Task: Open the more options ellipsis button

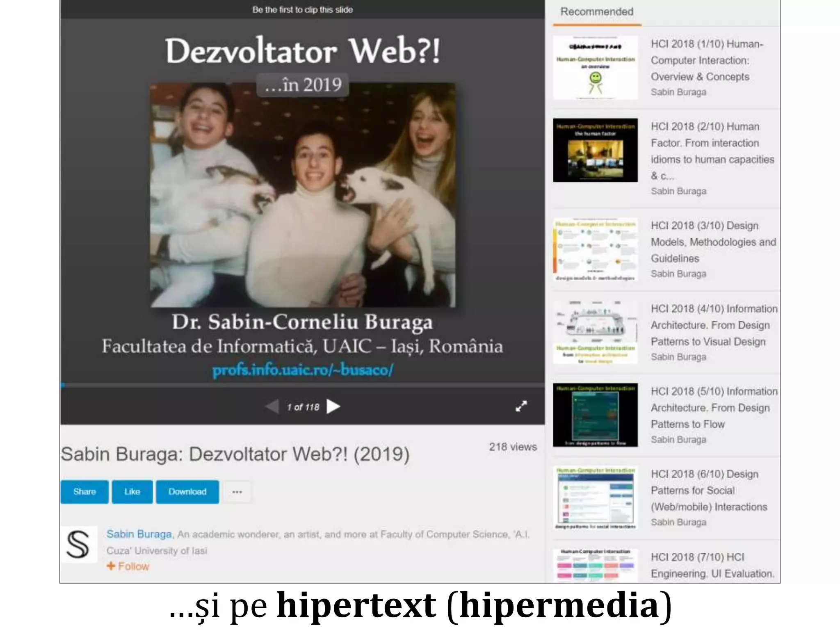Action: tap(237, 492)
